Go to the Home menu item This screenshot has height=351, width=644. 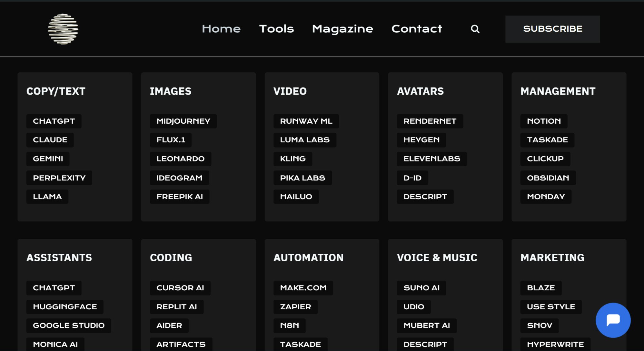[221, 29]
